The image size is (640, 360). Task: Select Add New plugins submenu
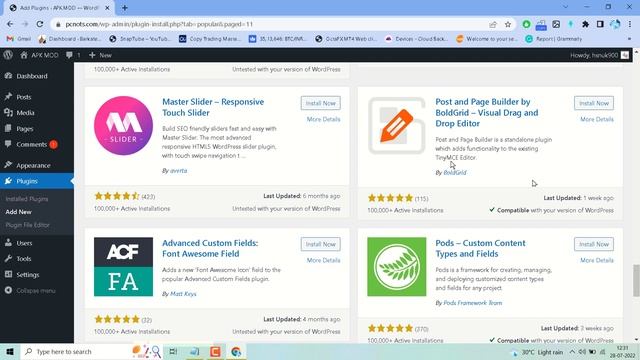pyautogui.click(x=18, y=212)
